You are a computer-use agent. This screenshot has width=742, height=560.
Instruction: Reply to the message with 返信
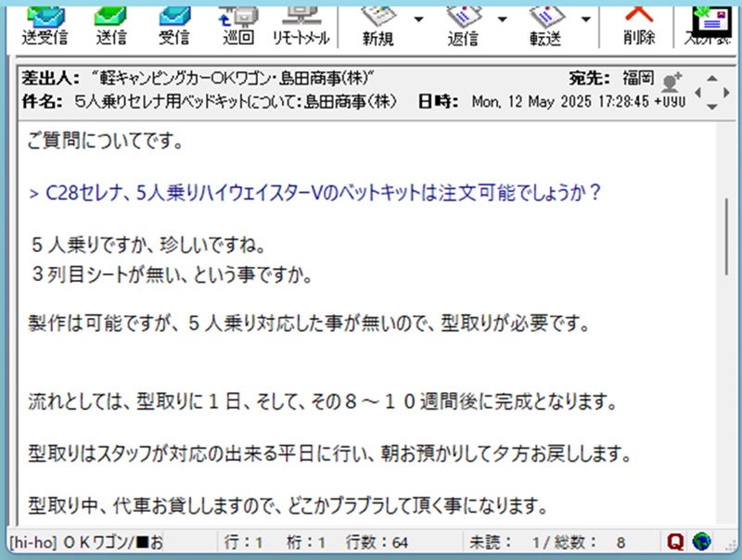463,23
